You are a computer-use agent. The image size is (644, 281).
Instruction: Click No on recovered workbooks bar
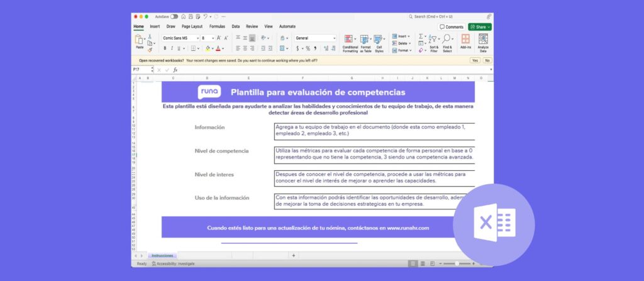(487, 60)
